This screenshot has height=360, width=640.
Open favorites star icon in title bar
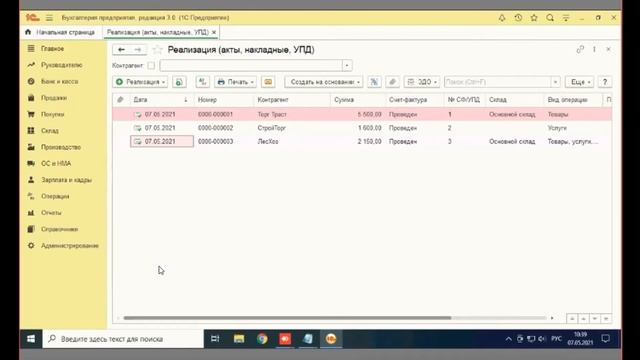pos(534,18)
